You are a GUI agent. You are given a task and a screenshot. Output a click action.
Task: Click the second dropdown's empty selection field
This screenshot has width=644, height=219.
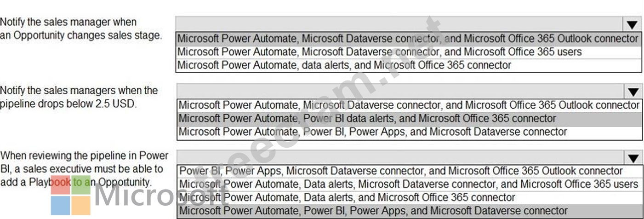point(400,91)
